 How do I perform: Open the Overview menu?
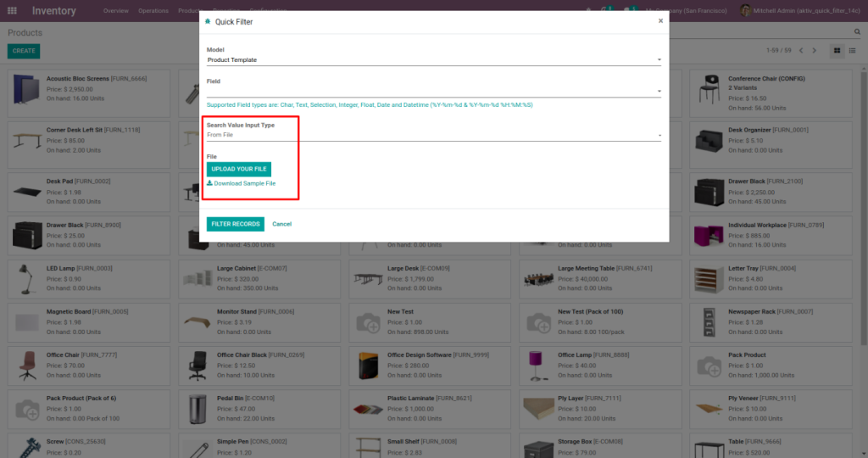(x=115, y=10)
